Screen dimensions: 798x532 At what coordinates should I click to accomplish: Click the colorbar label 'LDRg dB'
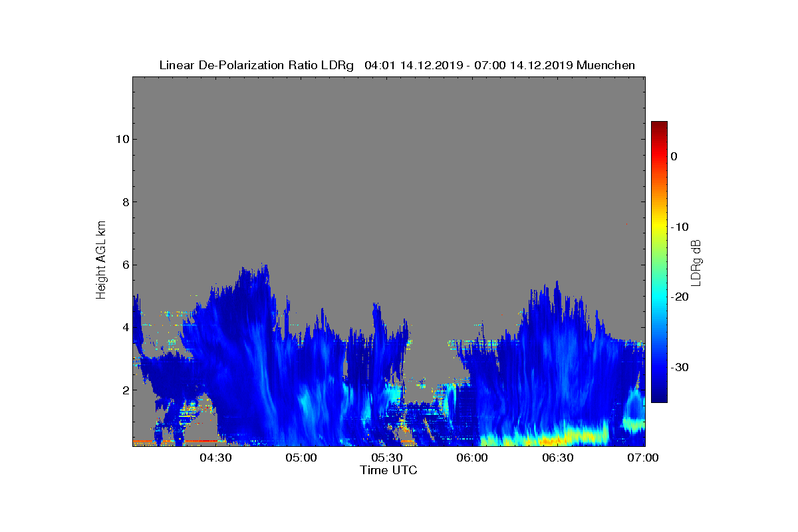click(696, 262)
